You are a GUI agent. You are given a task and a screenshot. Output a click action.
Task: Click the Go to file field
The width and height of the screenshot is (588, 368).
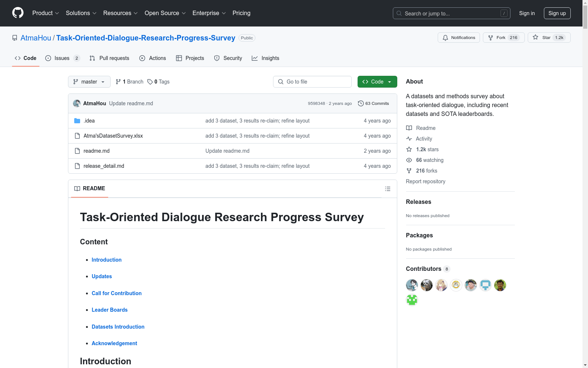[x=312, y=82]
